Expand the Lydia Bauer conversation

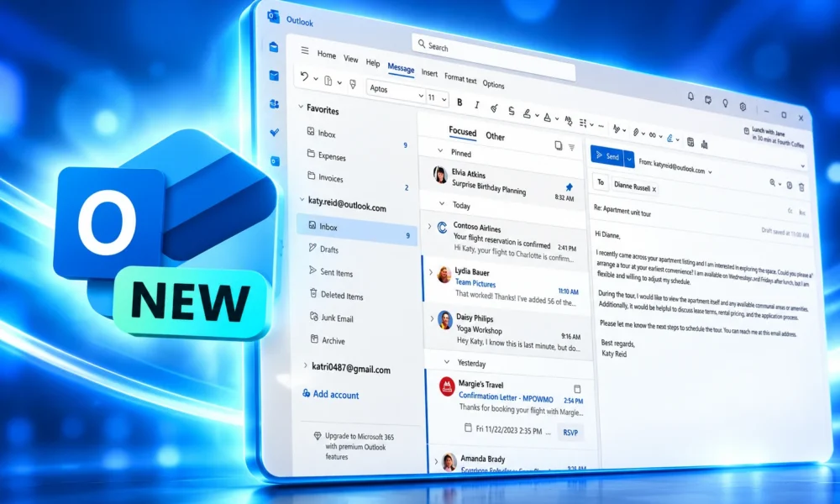click(x=431, y=272)
